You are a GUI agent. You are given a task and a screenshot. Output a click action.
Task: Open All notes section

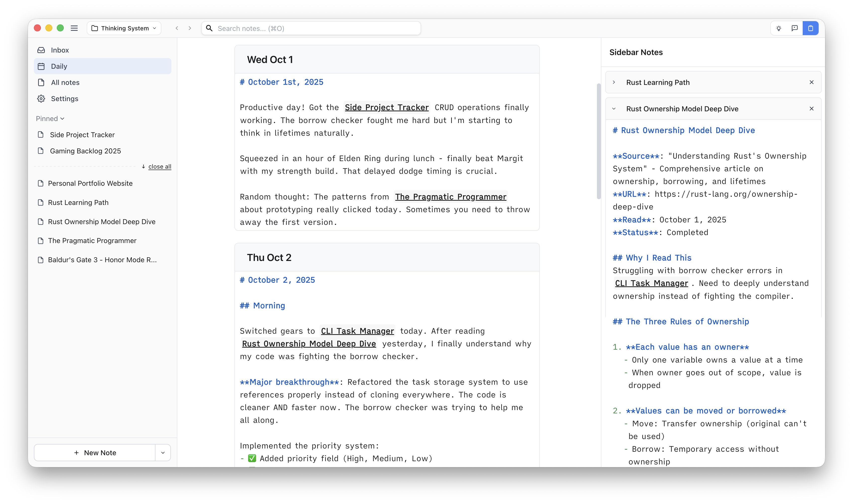pyautogui.click(x=65, y=82)
